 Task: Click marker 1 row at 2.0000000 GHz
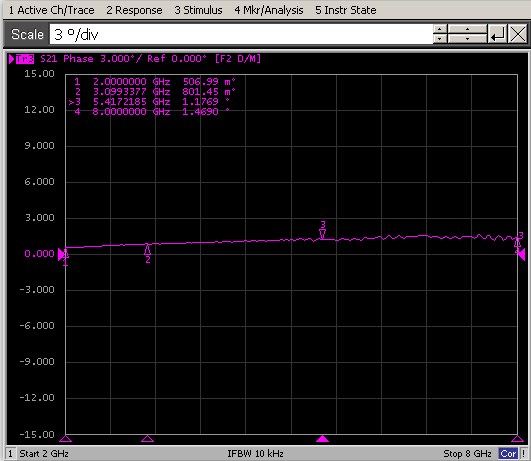155,82
